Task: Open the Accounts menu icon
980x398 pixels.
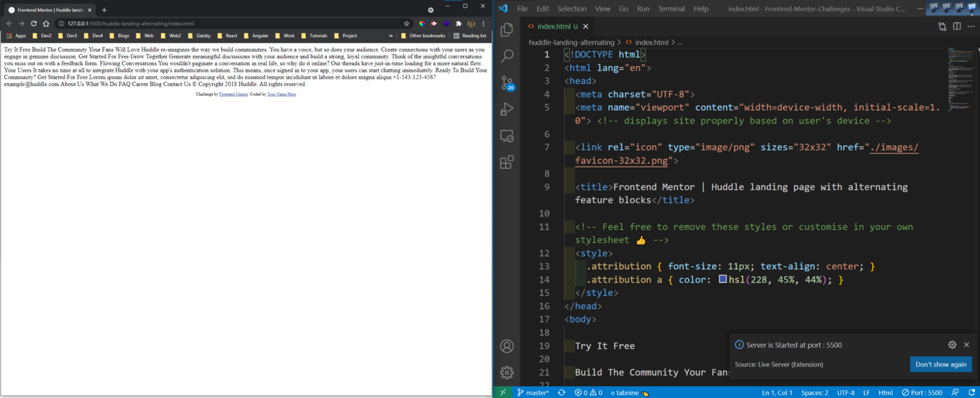Action: click(x=507, y=346)
